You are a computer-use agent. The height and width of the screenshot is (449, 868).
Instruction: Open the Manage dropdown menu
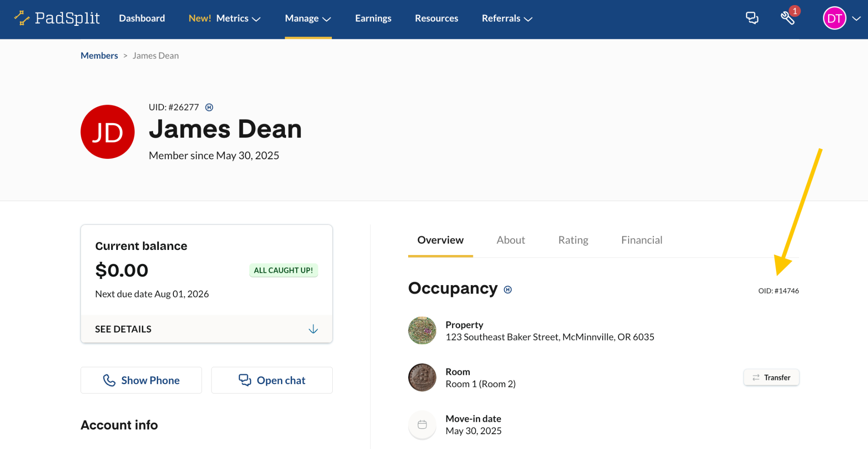308,19
